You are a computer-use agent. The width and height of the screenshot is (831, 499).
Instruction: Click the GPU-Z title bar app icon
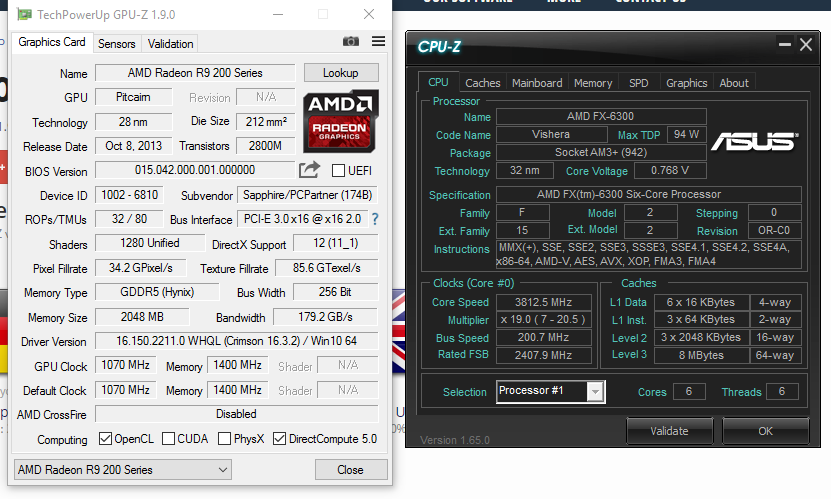point(24,14)
